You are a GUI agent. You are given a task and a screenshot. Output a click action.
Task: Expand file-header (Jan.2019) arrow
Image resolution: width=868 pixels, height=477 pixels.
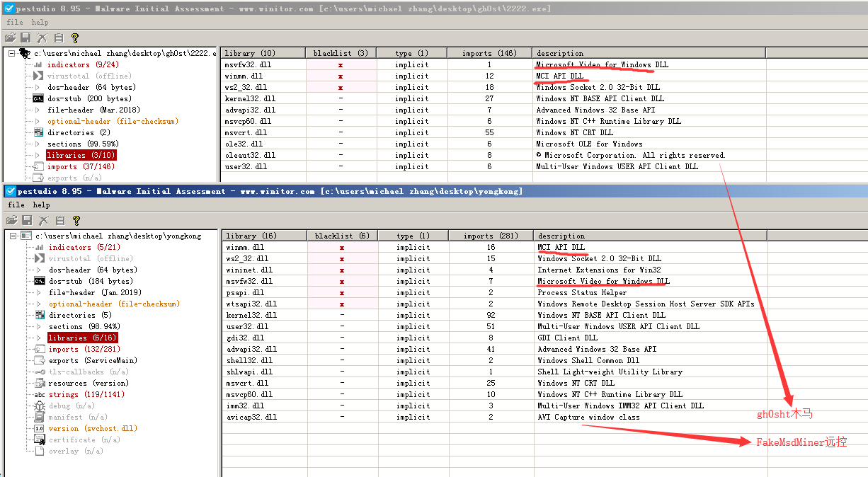pos(39,292)
